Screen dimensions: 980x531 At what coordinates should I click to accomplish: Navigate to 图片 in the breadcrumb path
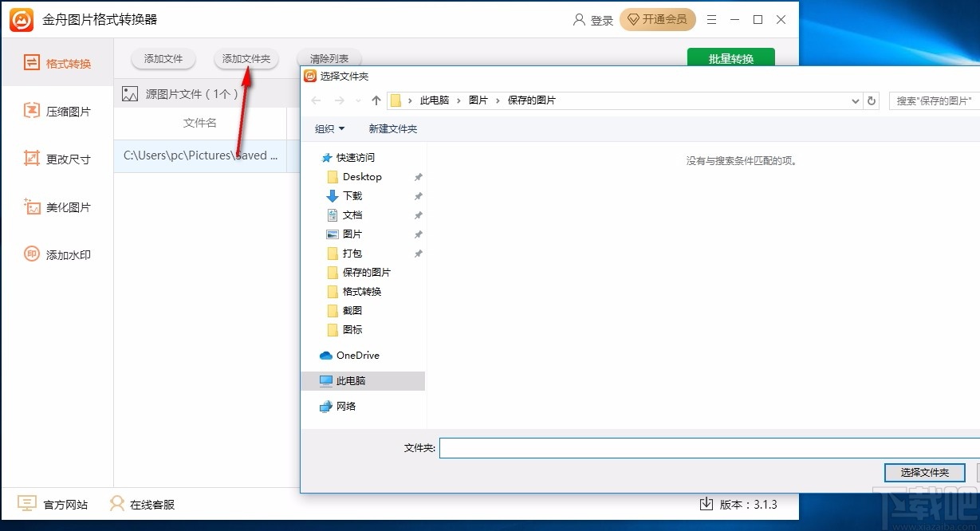[x=479, y=100]
